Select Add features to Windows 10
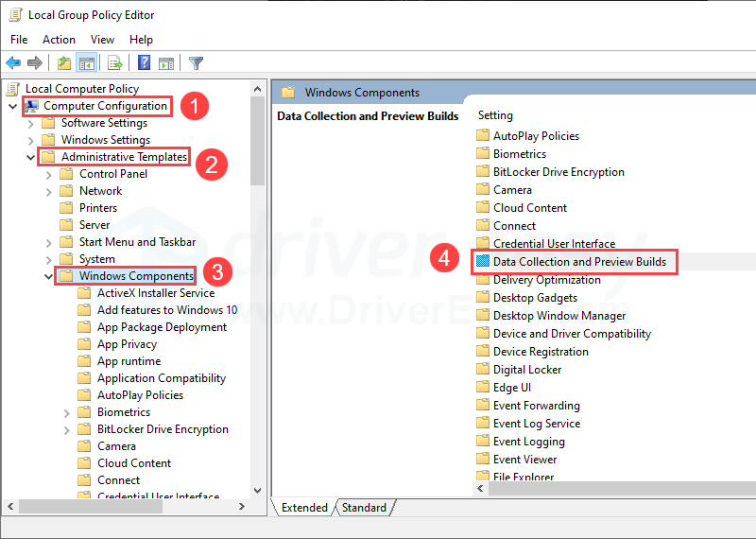 [167, 310]
